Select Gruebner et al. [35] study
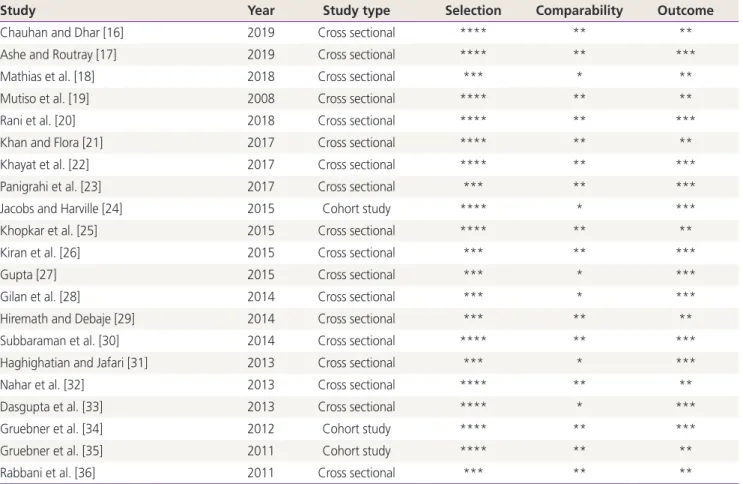743x484 pixels. [x=51, y=450]
